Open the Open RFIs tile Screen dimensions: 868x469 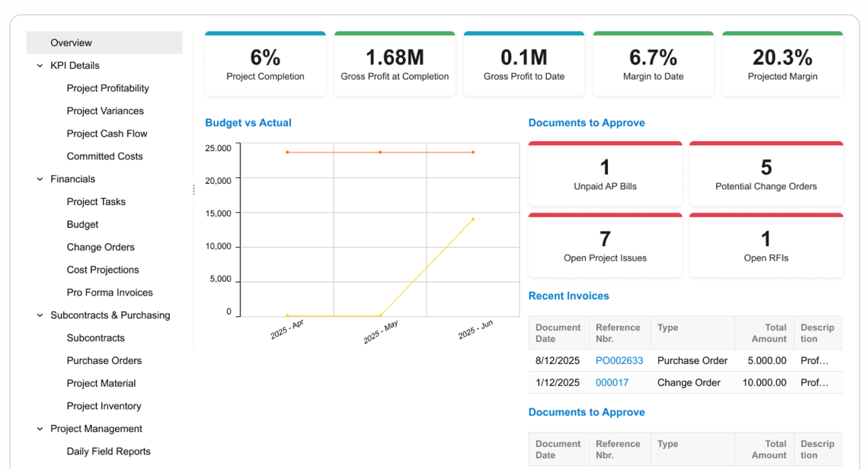coord(765,246)
